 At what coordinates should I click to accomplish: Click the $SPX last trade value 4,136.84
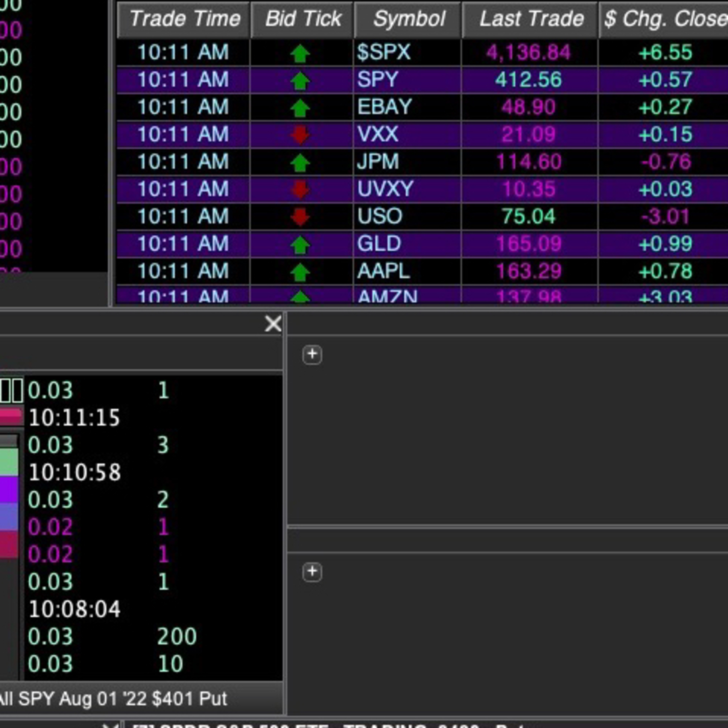point(528,52)
